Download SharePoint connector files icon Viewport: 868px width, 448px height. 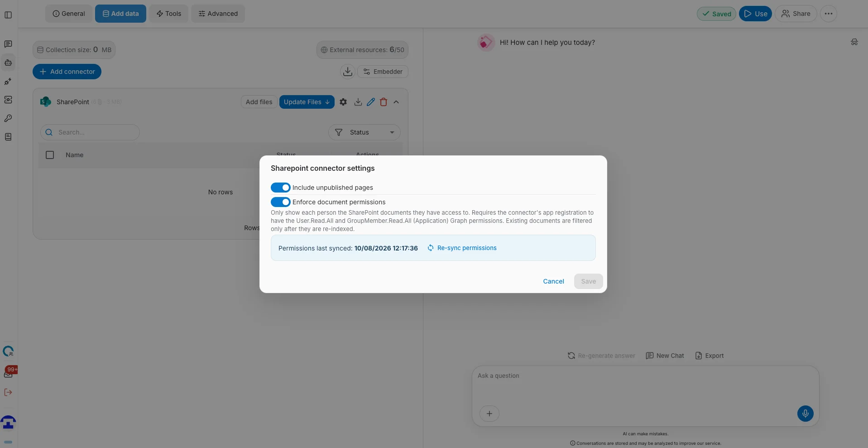[x=358, y=102]
